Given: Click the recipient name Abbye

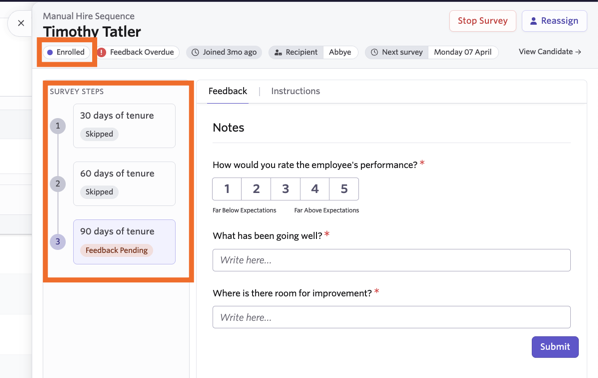Looking at the screenshot, I should [x=340, y=52].
